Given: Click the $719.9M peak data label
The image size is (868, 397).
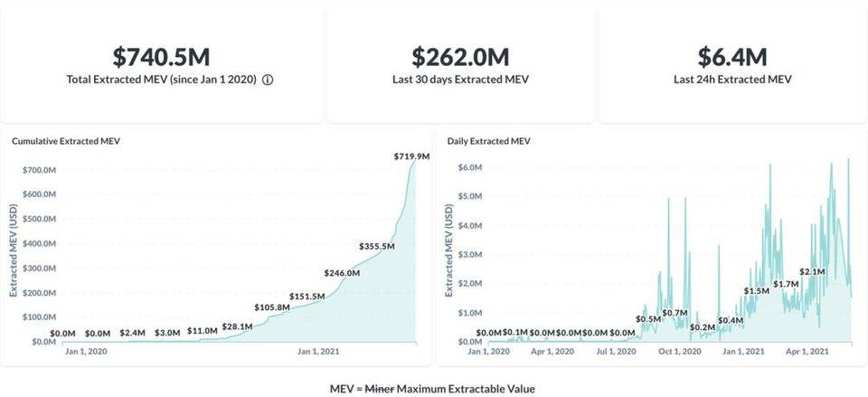Looking at the screenshot, I should 411,156.
